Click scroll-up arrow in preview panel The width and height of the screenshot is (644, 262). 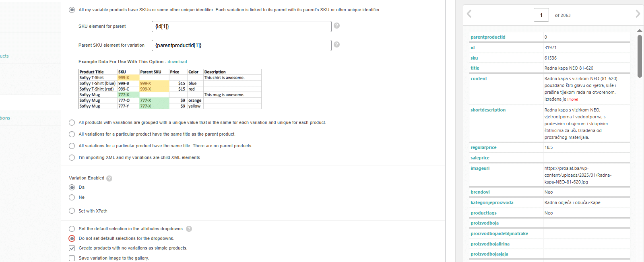(x=640, y=31)
